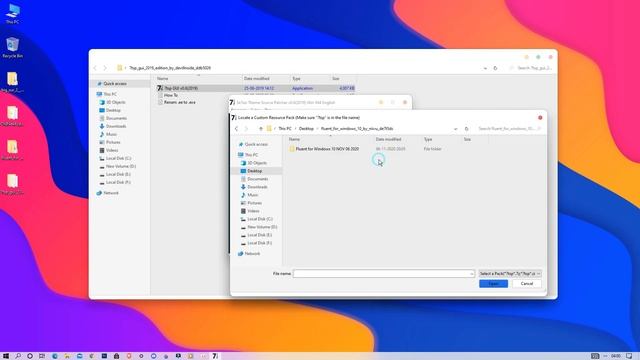Expand the Explorer address bar dropdown

(x=485, y=69)
